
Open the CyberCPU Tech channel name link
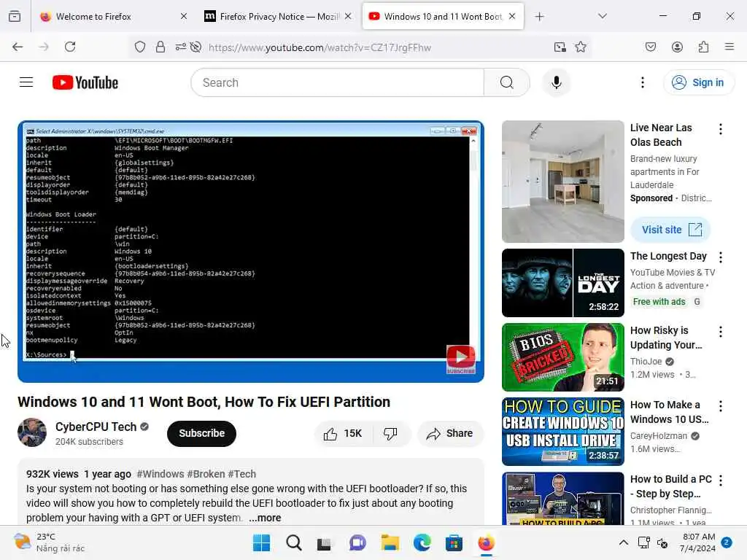[96, 427]
